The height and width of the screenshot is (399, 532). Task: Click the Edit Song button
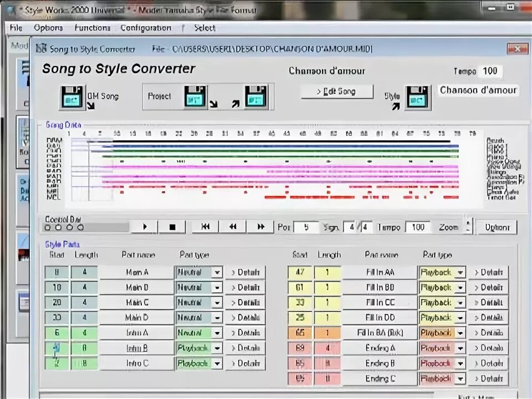pos(337,91)
